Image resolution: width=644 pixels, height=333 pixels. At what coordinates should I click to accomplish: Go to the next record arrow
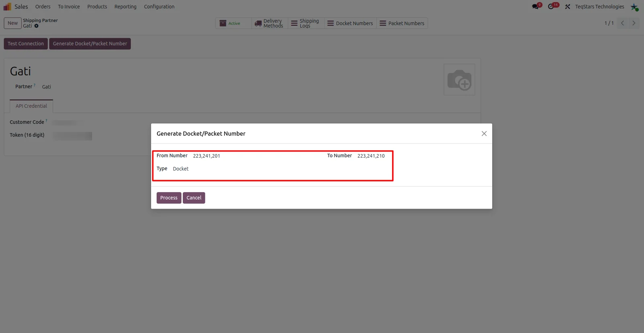click(x=634, y=23)
